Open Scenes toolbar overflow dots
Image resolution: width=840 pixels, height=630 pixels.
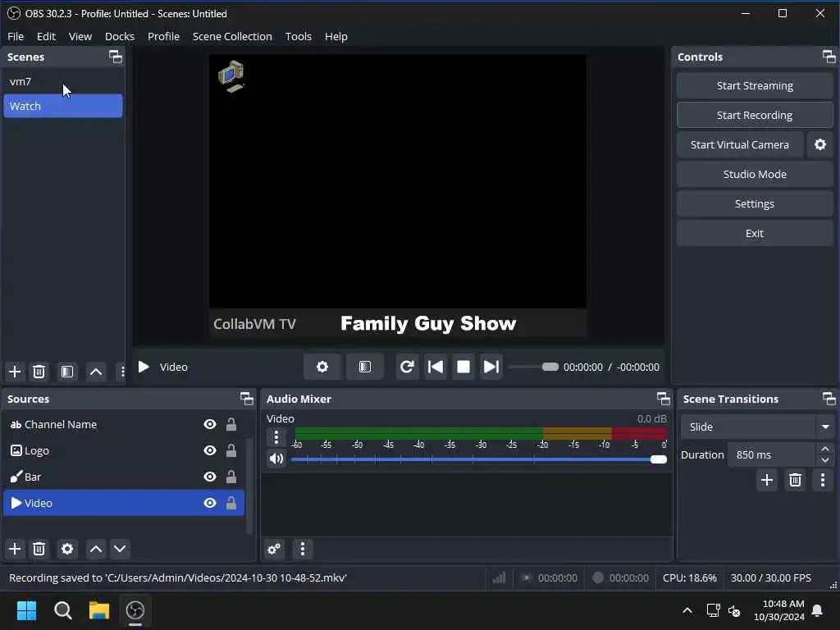point(122,372)
